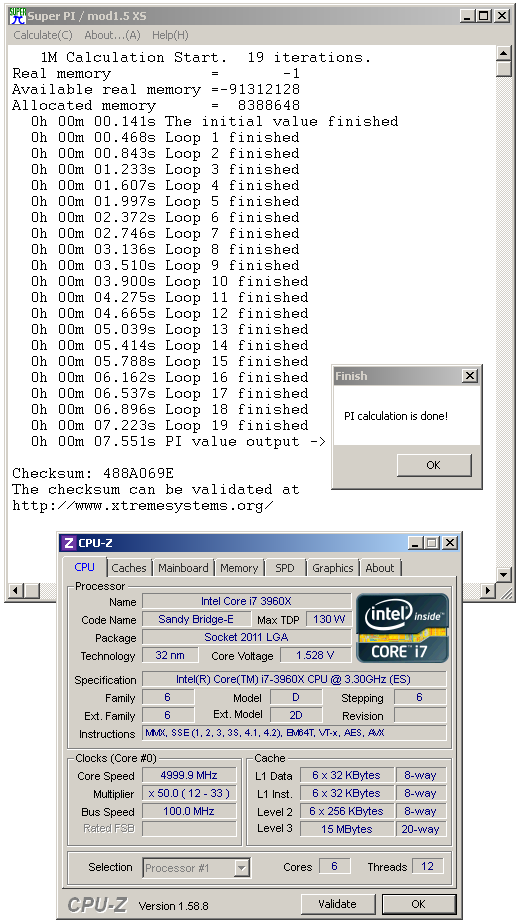Click the Checksum: 488A069E line
The width and height of the screenshot is (519, 923).
(93, 473)
